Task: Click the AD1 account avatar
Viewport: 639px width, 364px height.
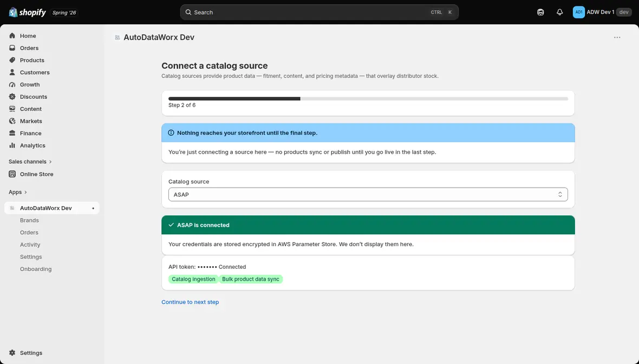Action: [x=579, y=12]
